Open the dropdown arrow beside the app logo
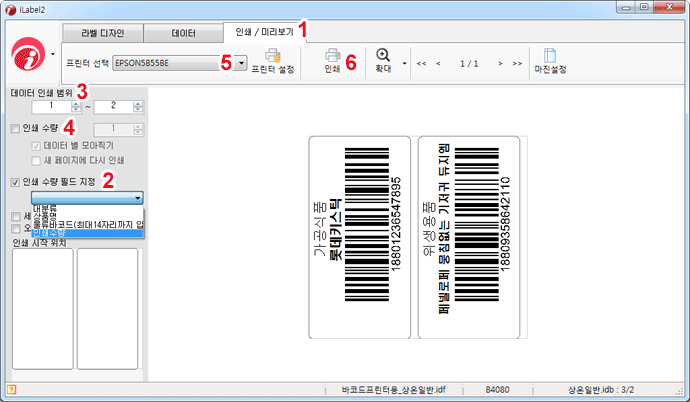690x402 pixels. point(53,54)
